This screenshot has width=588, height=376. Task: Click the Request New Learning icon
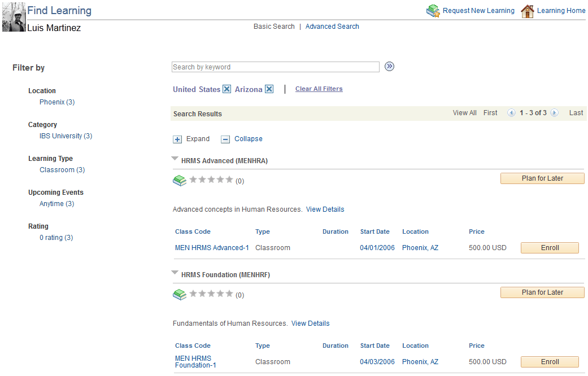(433, 10)
